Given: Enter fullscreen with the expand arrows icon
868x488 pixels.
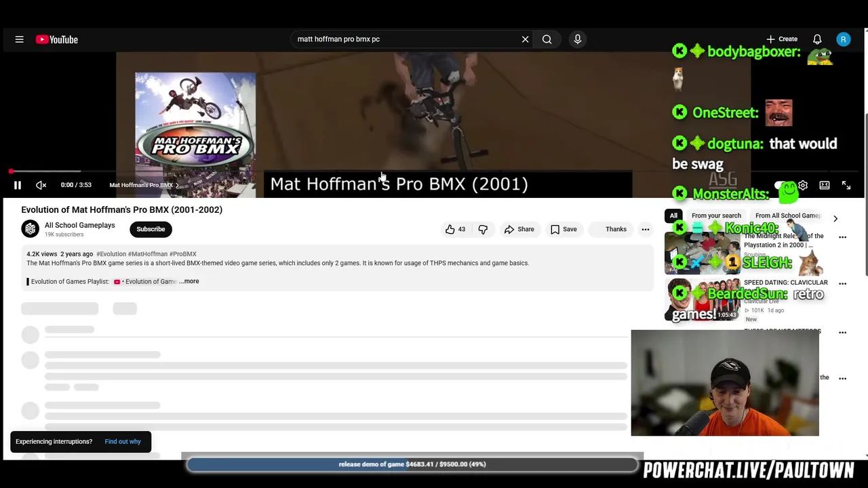Looking at the screenshot, I should [846, 185].
